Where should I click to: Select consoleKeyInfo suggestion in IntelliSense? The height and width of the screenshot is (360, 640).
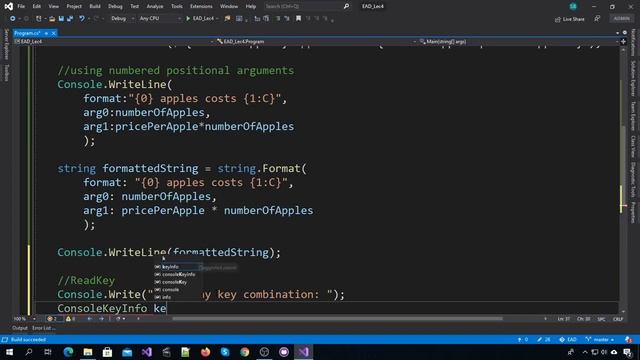click(178, 275)
